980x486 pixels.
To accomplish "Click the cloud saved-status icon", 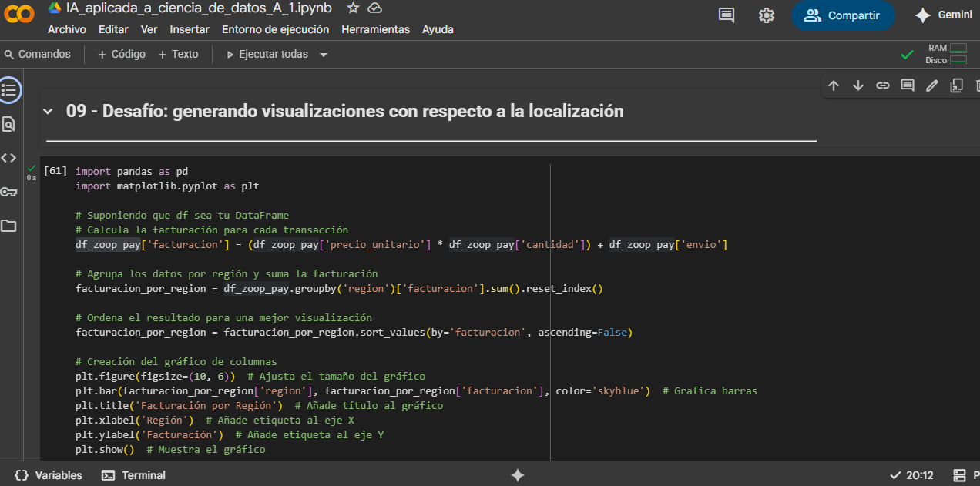I will tap(375, 8).
